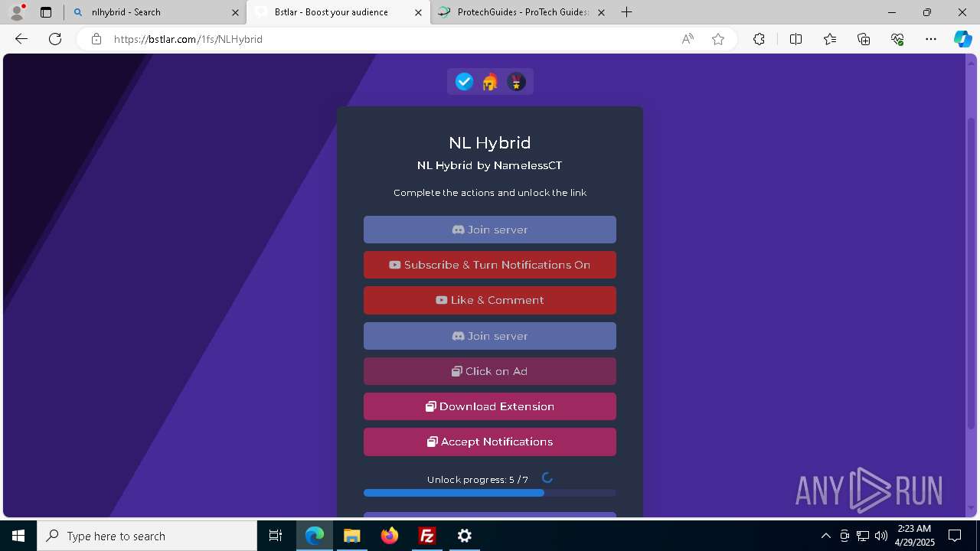Open Browser essentials
The image size is (980, 551).
[897, 39]
